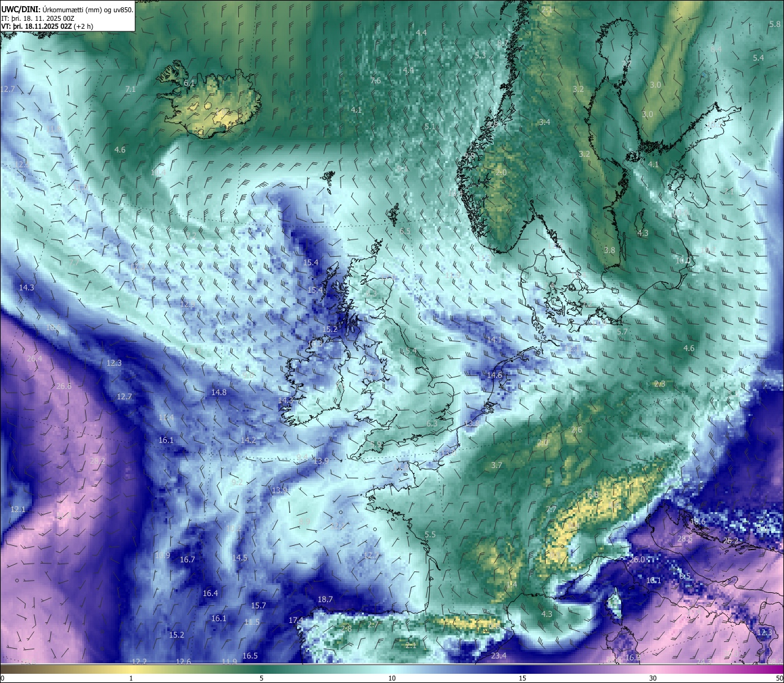Click the 2.3 value over Poland
Screen dimensions: 784x683
pyautogui.click(x=660, y=384)
